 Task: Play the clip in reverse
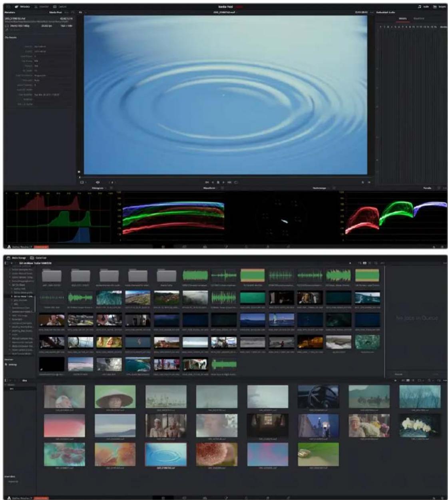[x=213, y=182]
